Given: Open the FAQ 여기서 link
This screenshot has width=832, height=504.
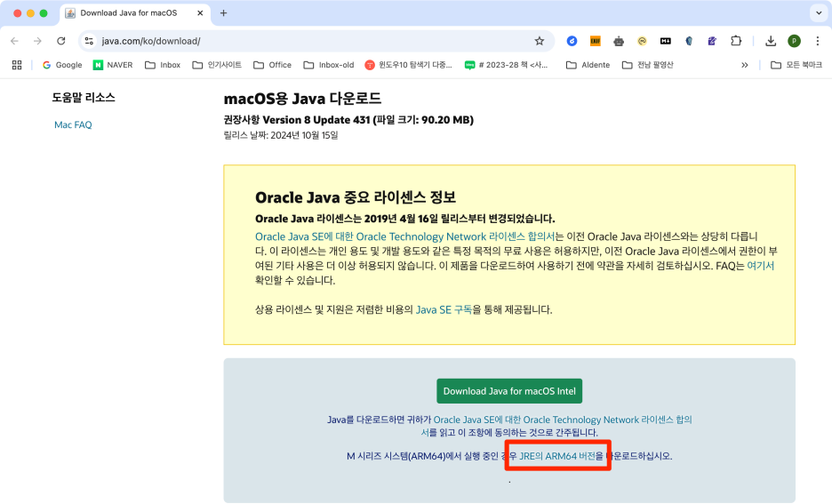Looking at the screenshot, I should pos(760,266).
